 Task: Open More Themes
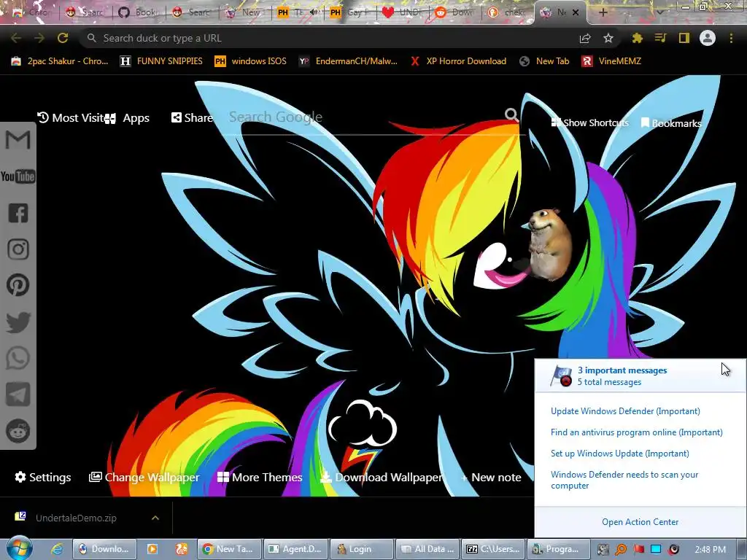click(x=260, y=477)
